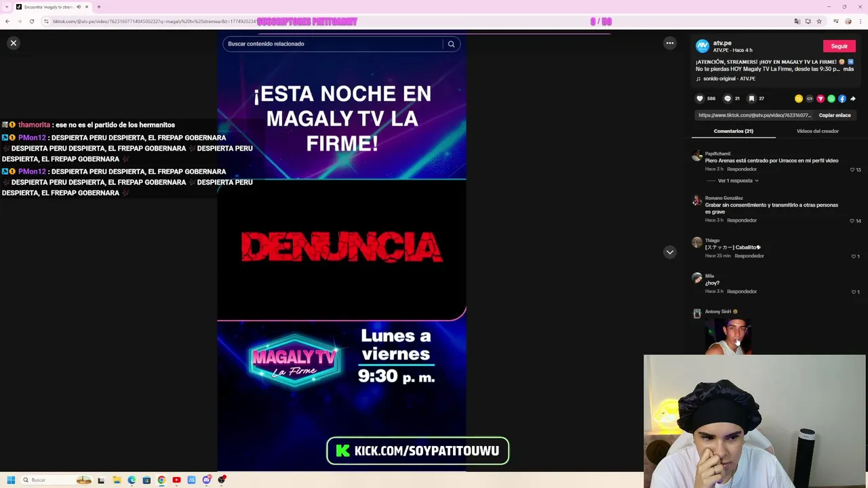Switch to 'Videos del creador' tab
Screen dimensions: 868x488
click(817, 131)
